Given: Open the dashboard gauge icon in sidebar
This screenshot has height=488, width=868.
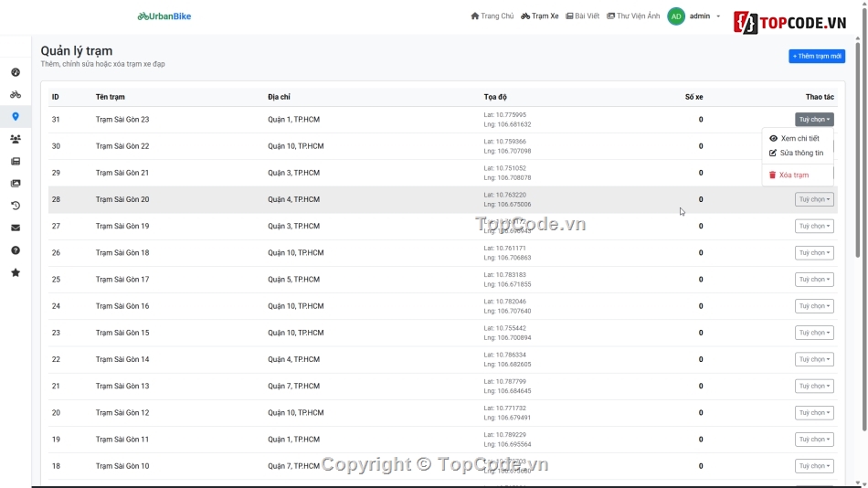Looking at the screenshot, I should click(16, 72).
